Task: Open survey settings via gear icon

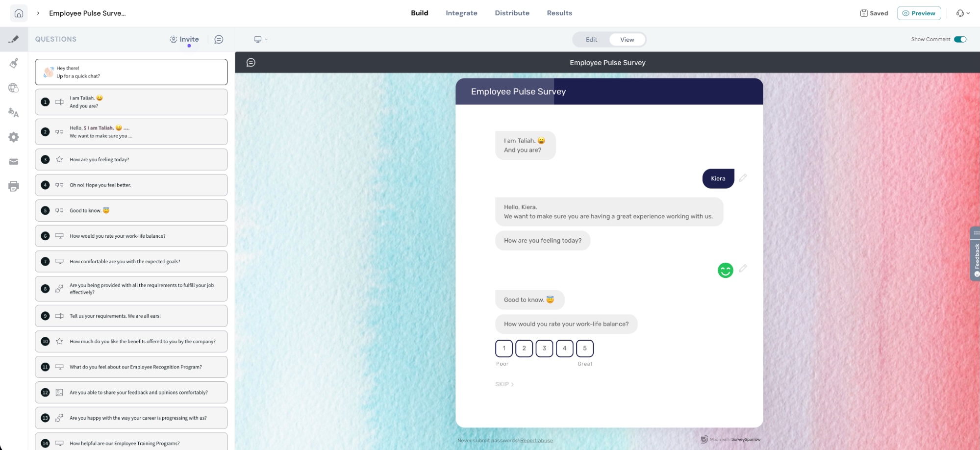Action: [x=14, y=137]
